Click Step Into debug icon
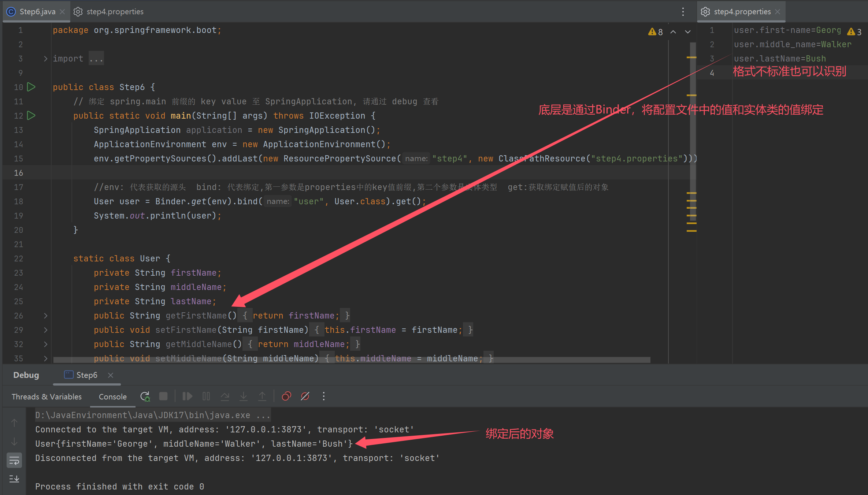868x495 pixels. click(244, 397)
